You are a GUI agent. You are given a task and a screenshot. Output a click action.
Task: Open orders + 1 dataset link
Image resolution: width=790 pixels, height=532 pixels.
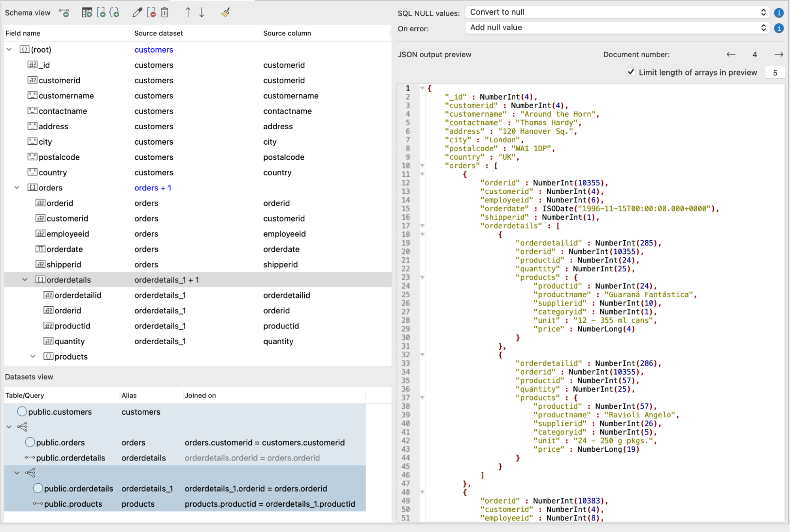[x=153, y=187]
